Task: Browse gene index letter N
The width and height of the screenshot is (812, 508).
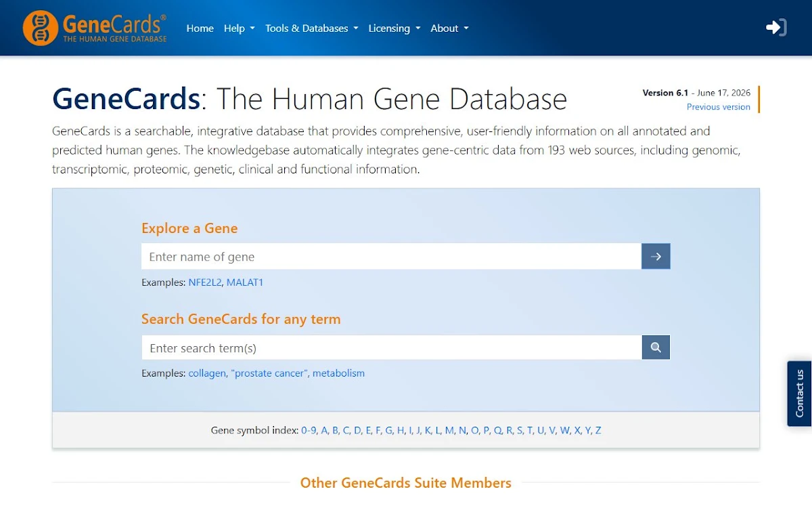Action: [x=462, y=430]
